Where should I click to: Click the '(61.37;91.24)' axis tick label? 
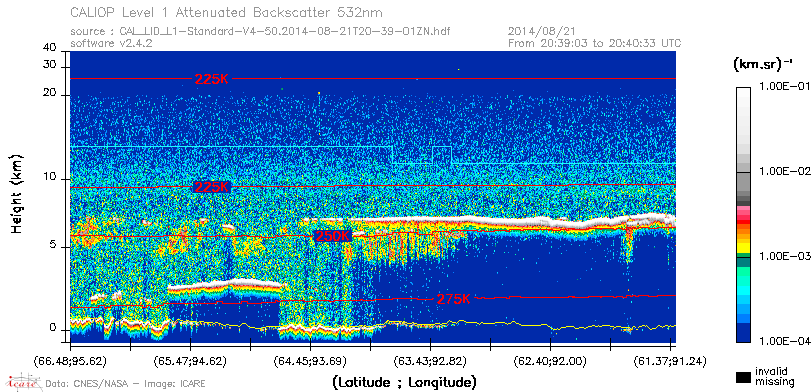coord(670,360)
